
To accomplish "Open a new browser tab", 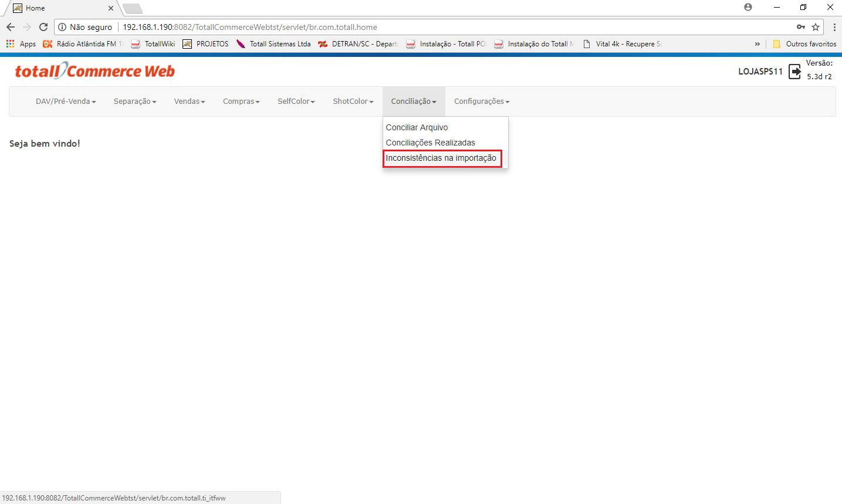I will tap(133, 8).
